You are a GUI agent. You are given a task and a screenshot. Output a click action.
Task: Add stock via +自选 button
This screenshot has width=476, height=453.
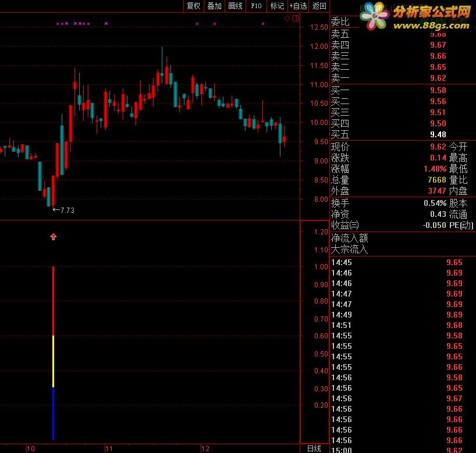(x=298, y=6)
